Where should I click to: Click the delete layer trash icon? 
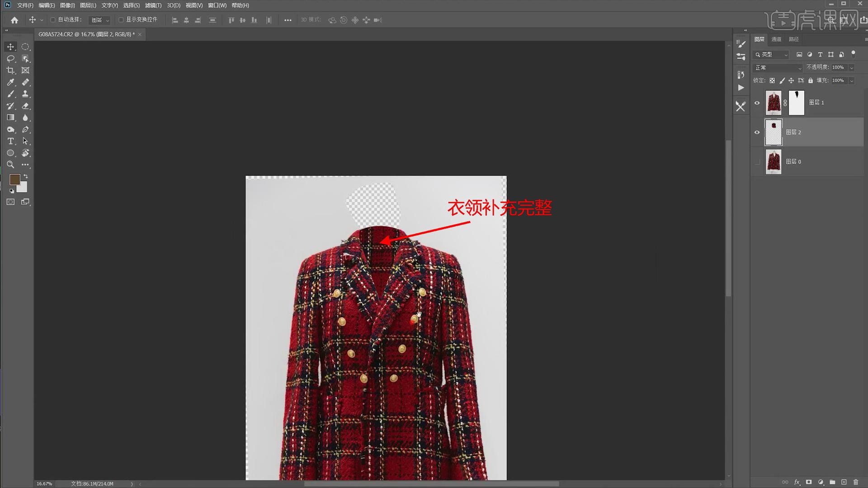(x=856, y=482)
